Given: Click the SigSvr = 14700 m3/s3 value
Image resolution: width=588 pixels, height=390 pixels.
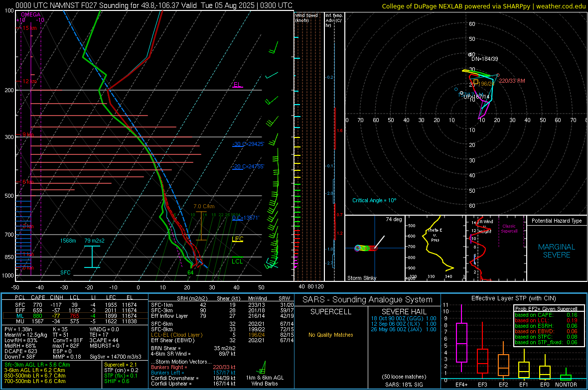Looking at the screenshot, I should point(116,357).
